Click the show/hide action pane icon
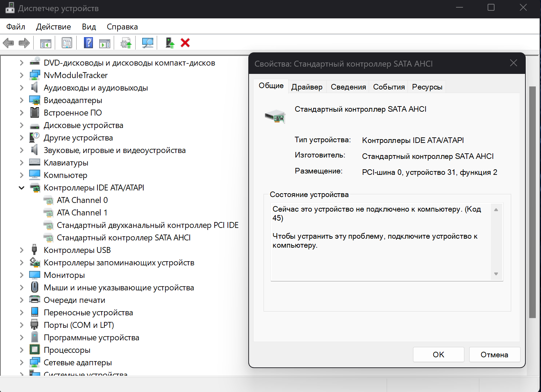 pos(104,43)
